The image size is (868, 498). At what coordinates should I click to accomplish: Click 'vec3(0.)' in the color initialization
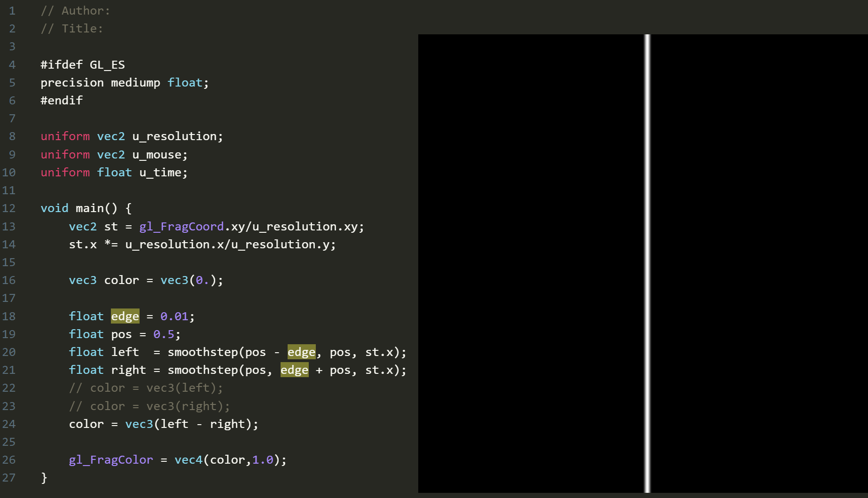pos(188,280)
